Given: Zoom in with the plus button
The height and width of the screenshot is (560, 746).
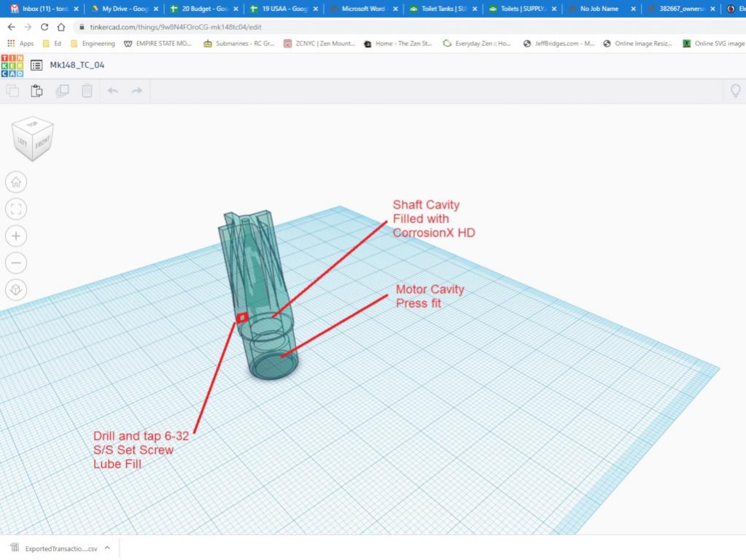Looking at the screenshot, I should 16,236.
